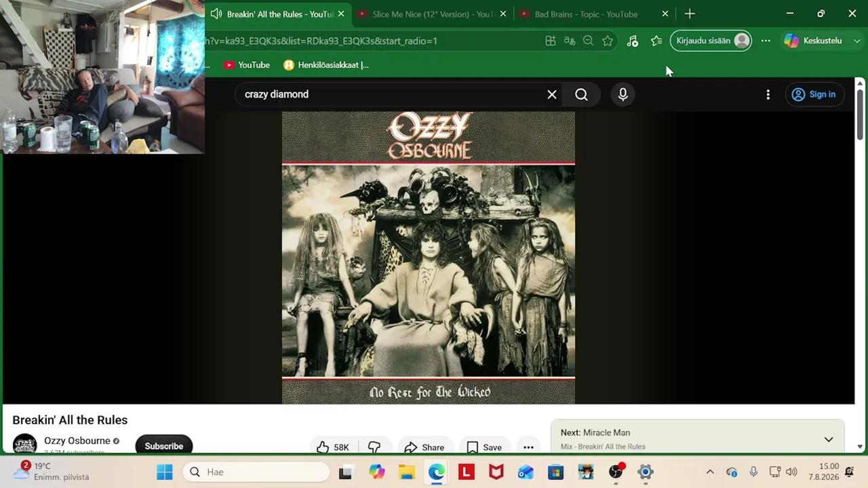Open the Favorites list icon
Image resolution: width=868 pixels, height=488 pixels.
pyautogui.click(x=656, y=41)
